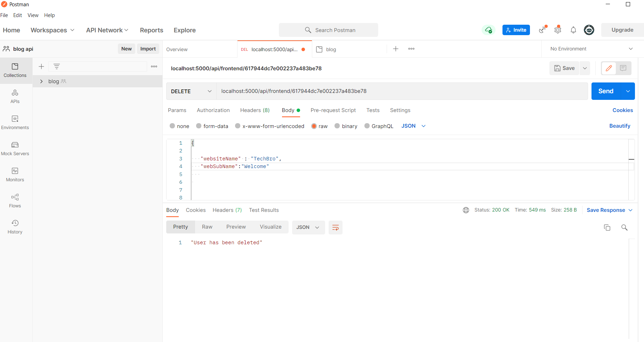
Task: Open the Save Response dropdown
Action: (610, 210)
